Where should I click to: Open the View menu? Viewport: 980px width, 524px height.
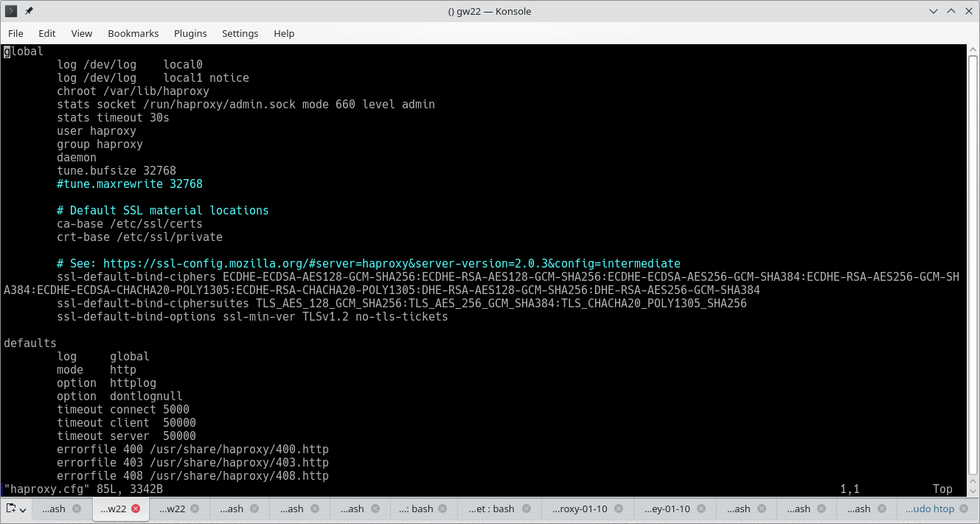[x=81, y=33]
